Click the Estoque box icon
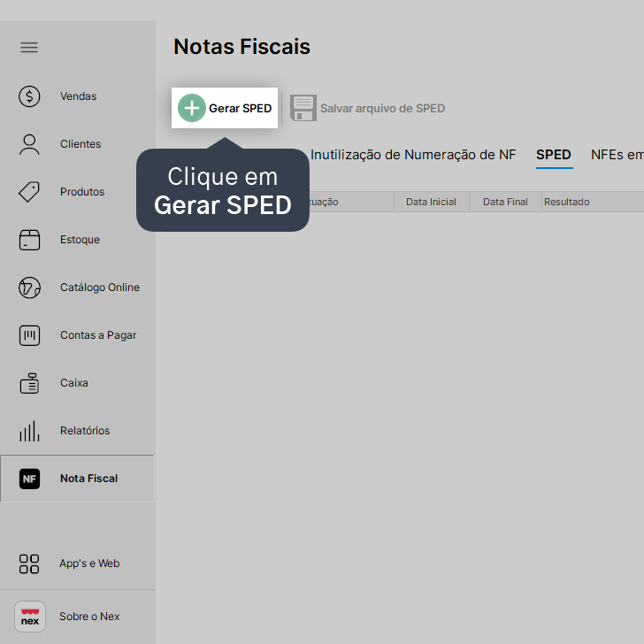644x644 pixels. (x=29, y=240)
